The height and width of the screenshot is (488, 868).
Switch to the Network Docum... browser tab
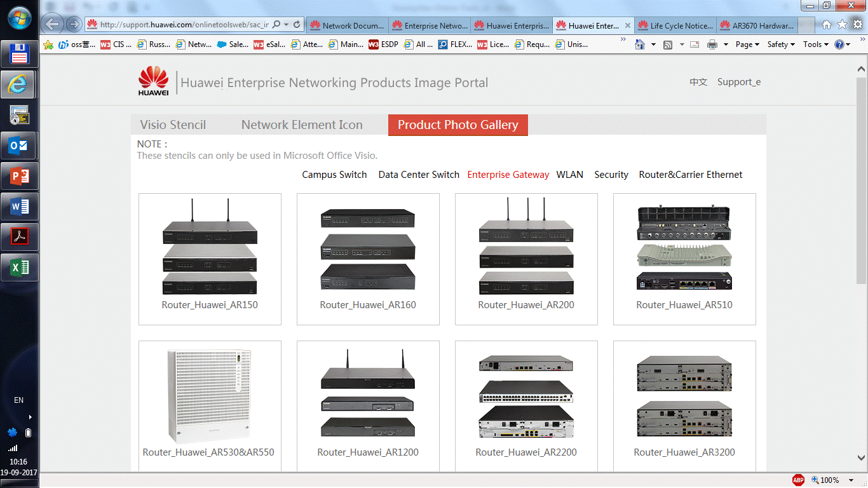click(347, 25)
